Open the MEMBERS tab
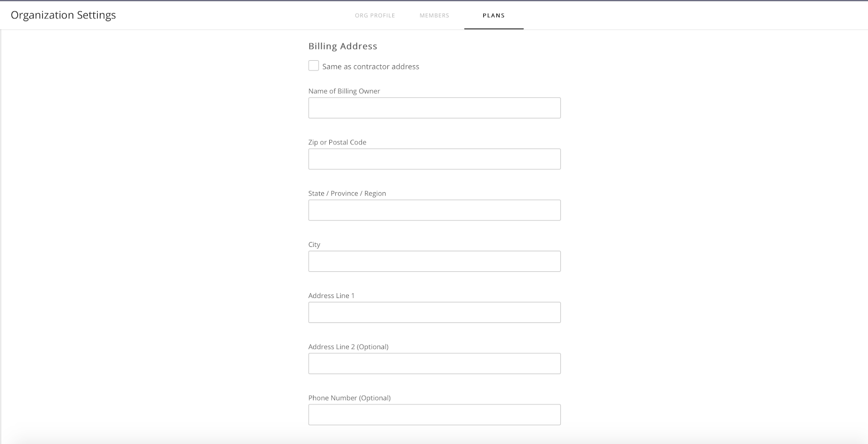This screenshot has width=868, height=444. pyautogui.click(x=434, y=15)
